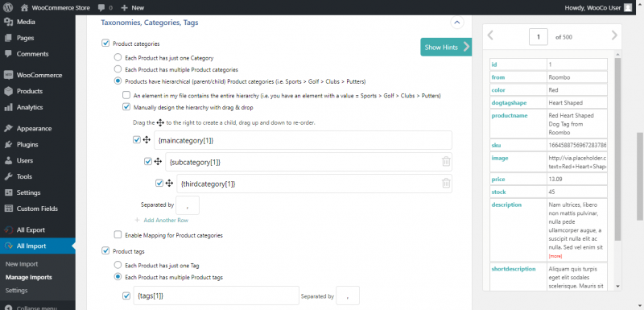Enable Mapping for Product categories
This screenshot has height=310, width=644.
118,235
